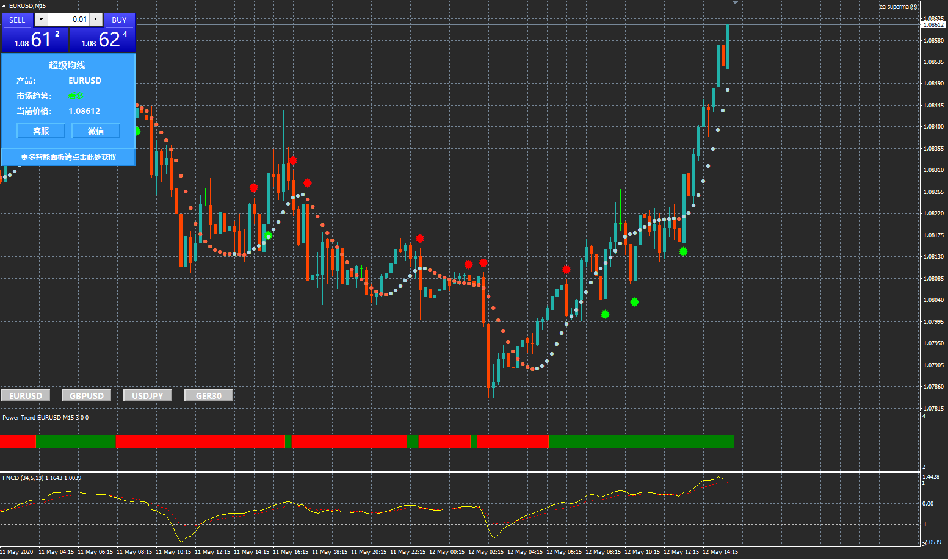Viewport: 948px width, 560px height.
Task: Decrease lot volume with down arrow
Action: click(41, 20)
